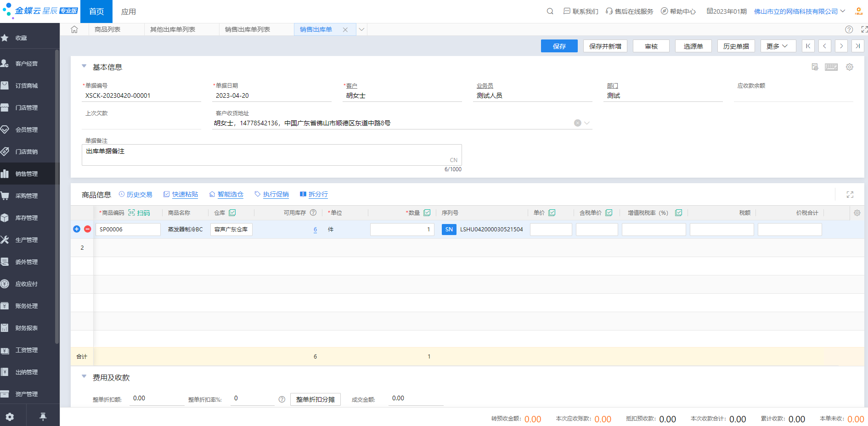Open 可用库存 help tooltip icon
The width and height of the screenshot is (868, 426).
(313, 213)
